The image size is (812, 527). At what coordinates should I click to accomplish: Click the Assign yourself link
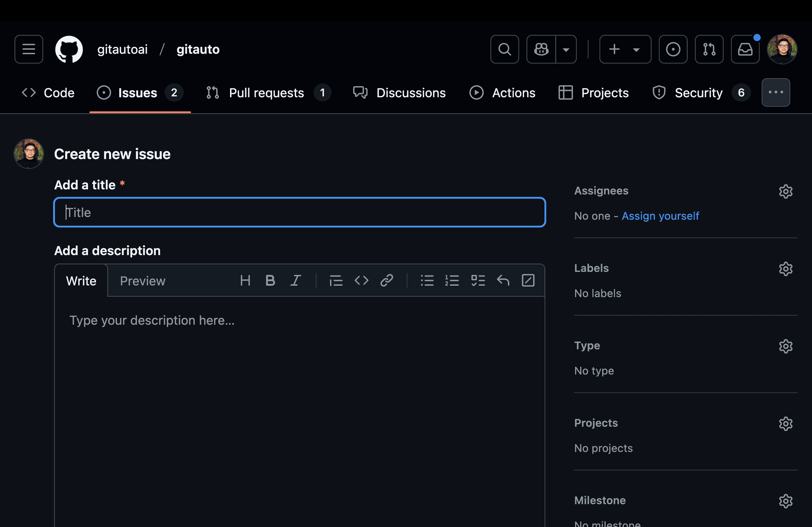pyautogui.click(x=660, y=216)
